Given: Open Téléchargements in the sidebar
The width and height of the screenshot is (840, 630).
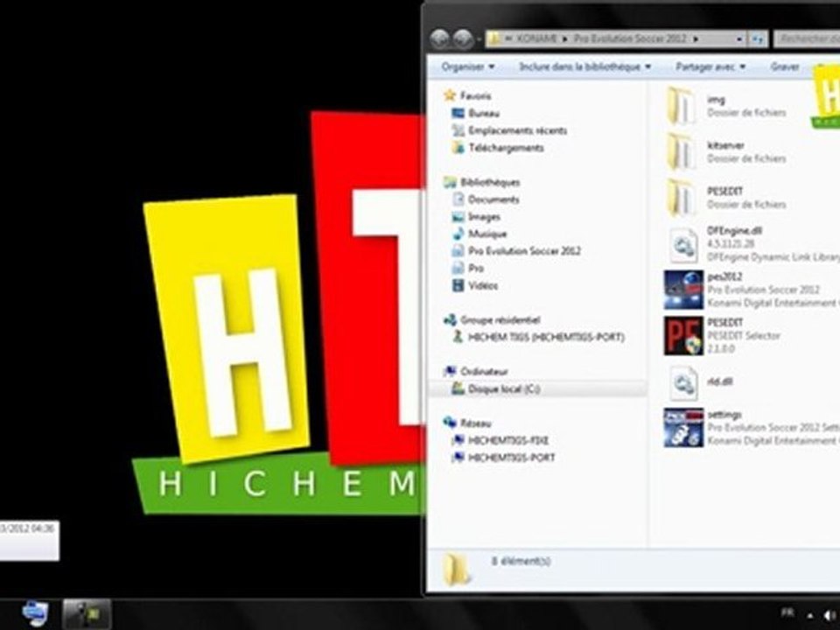Looking at the screenshot, I should coord(507,148).
